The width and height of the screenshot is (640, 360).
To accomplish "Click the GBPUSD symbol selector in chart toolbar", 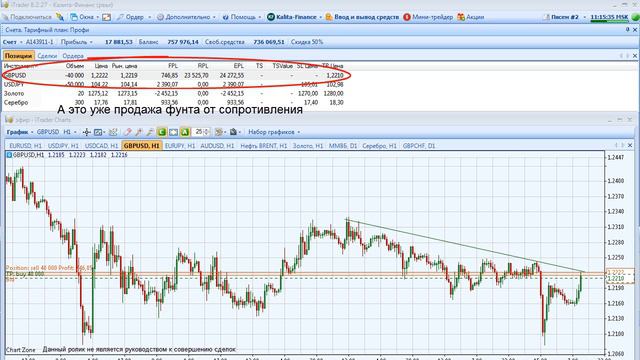I will coord(48,132).
